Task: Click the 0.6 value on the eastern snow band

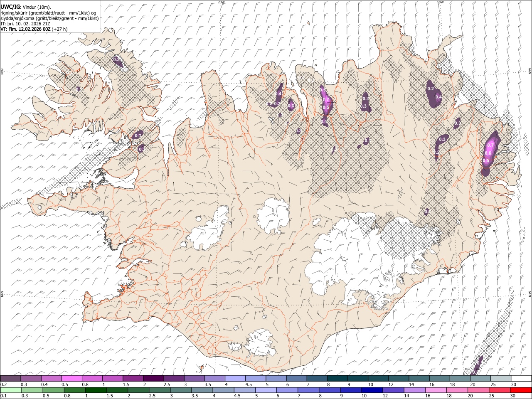Action: pyautogui.click(x=488, y=153)
